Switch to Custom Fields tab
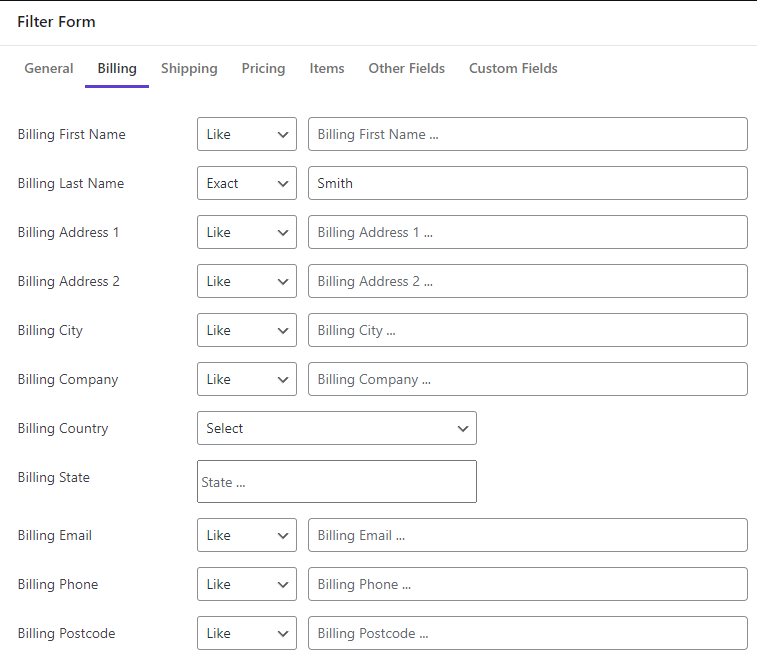Screen dimensions: 757x663 click(513, 69)
